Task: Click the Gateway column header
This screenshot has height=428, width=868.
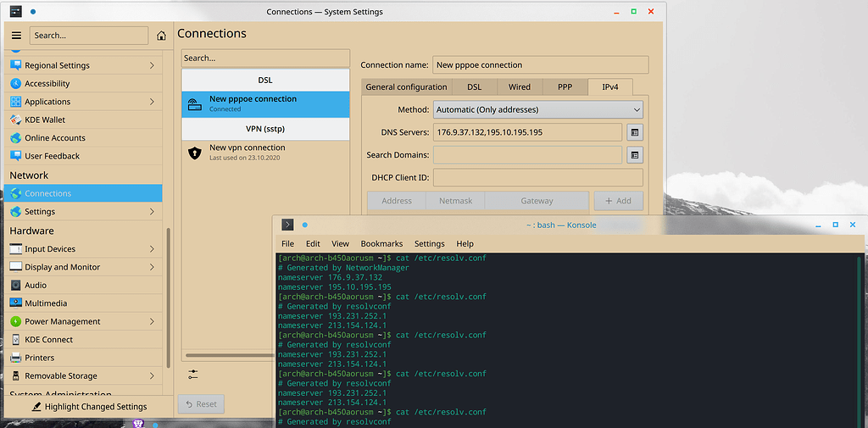Action: pos(537,201)
